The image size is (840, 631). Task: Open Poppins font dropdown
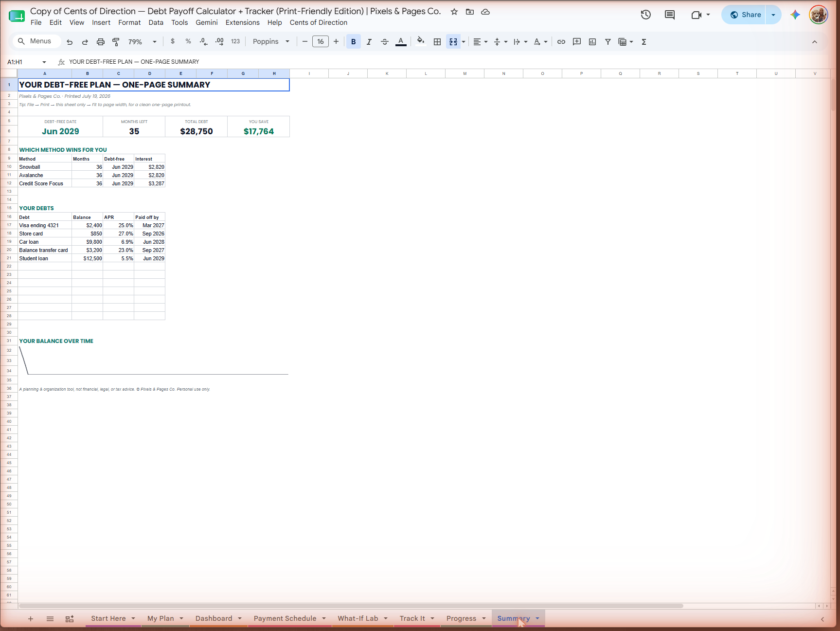(x=271, y=42)
